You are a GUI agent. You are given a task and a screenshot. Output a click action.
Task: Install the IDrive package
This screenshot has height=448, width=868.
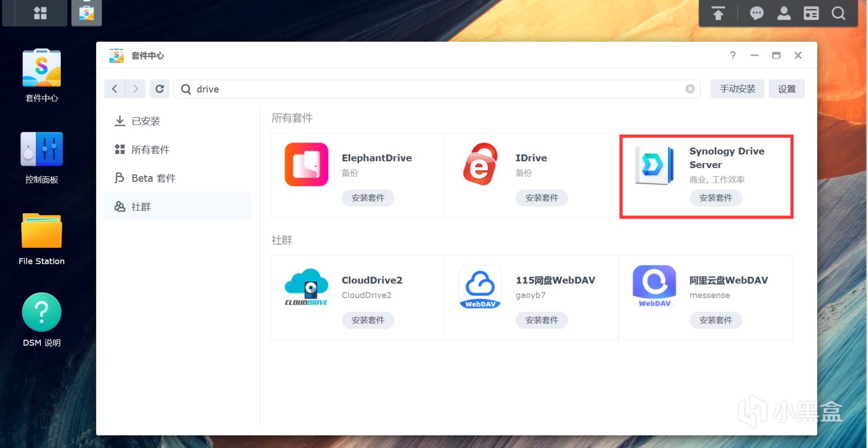tap(542, 198)
